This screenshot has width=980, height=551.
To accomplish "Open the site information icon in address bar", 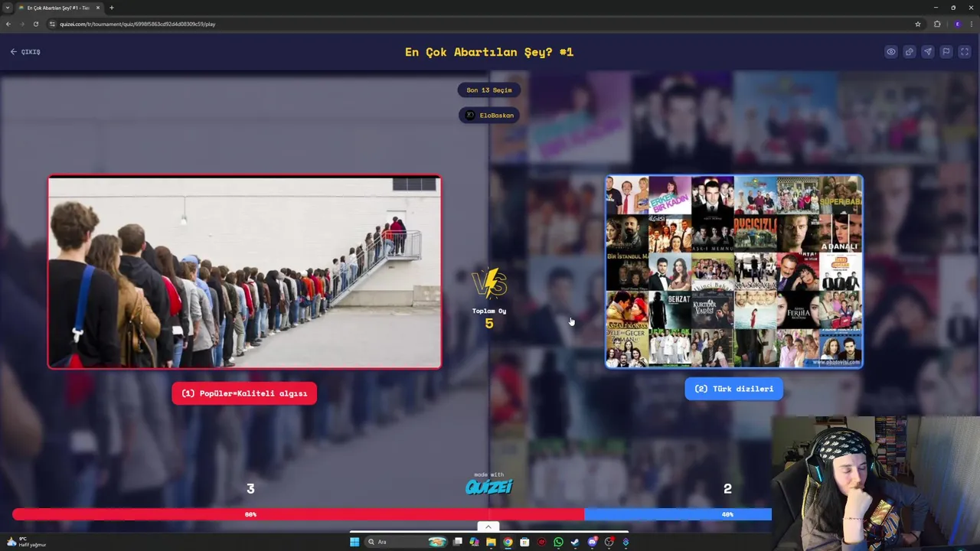I will pos(53,24).
